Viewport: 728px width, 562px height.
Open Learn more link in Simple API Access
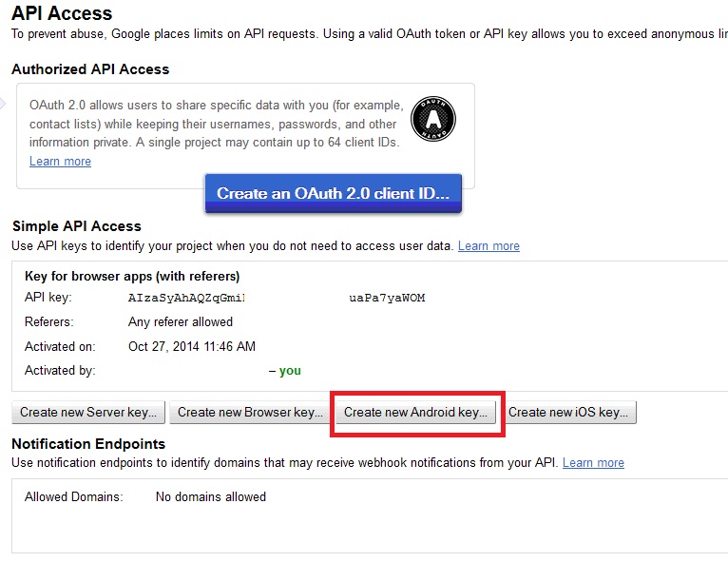coord(489,245)
